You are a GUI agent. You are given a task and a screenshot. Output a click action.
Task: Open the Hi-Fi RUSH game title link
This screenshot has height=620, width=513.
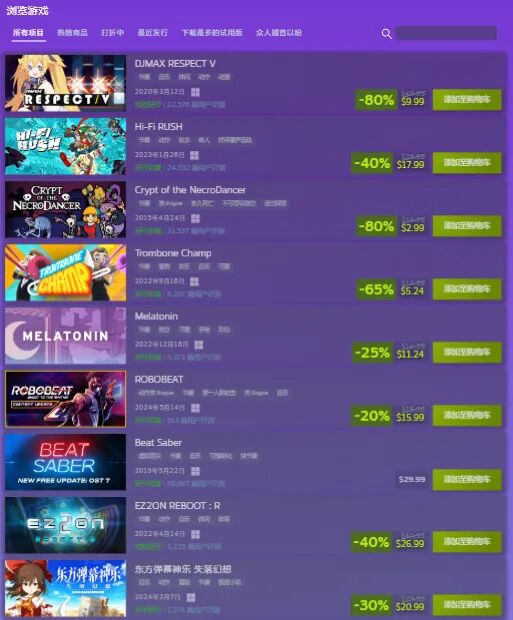click(x=159, y=127)
